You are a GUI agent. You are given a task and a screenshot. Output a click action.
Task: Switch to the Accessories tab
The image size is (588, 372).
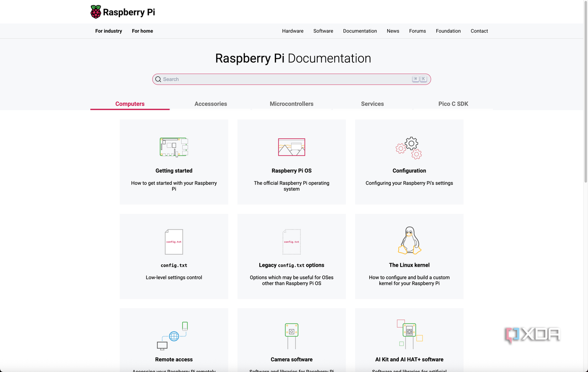pos(211,104)
